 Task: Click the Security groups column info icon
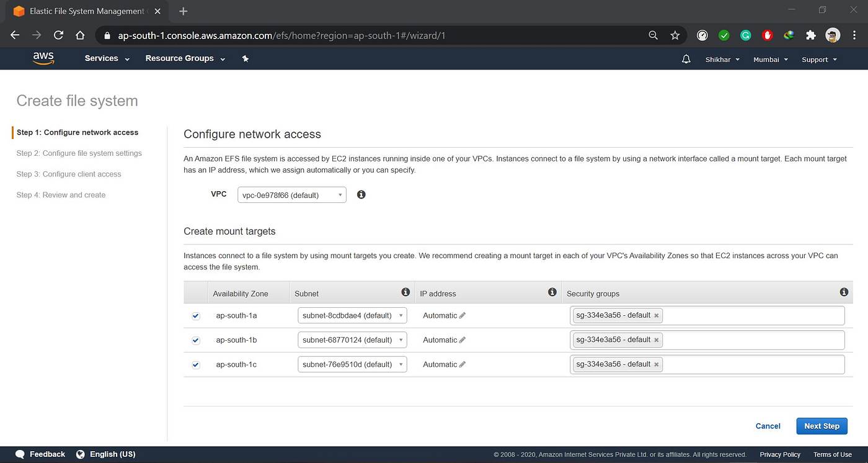(844, 291)
